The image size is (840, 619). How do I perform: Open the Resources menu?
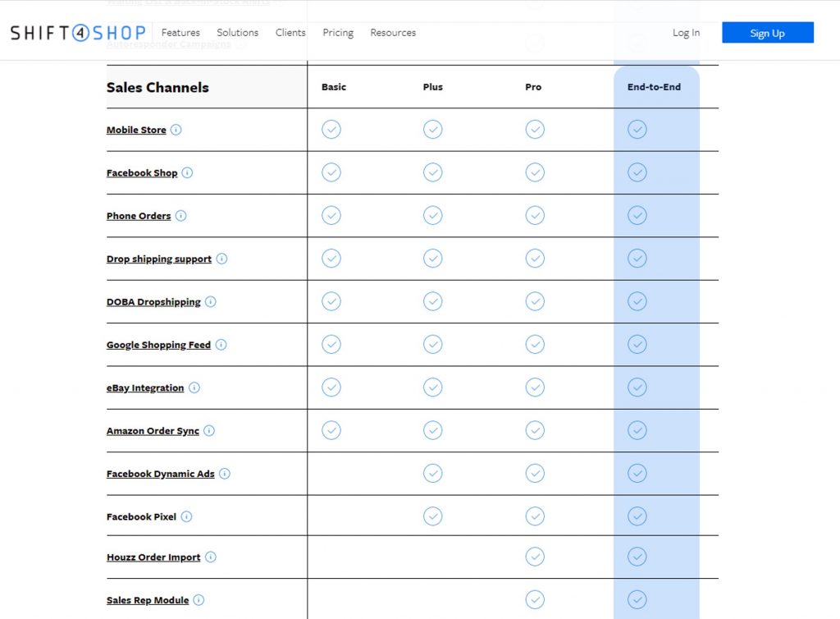click(393, 33)
